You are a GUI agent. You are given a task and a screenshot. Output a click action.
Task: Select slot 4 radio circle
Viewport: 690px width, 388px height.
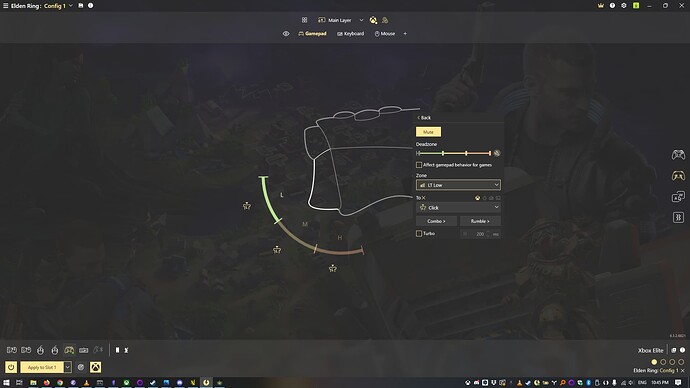(681, 362)
